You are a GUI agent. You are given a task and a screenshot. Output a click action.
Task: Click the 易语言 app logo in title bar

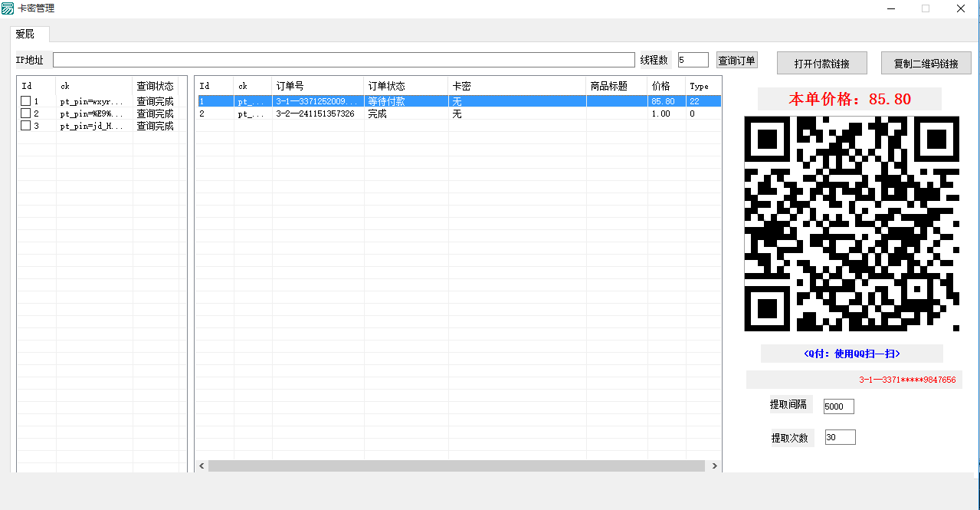(9, 8)
